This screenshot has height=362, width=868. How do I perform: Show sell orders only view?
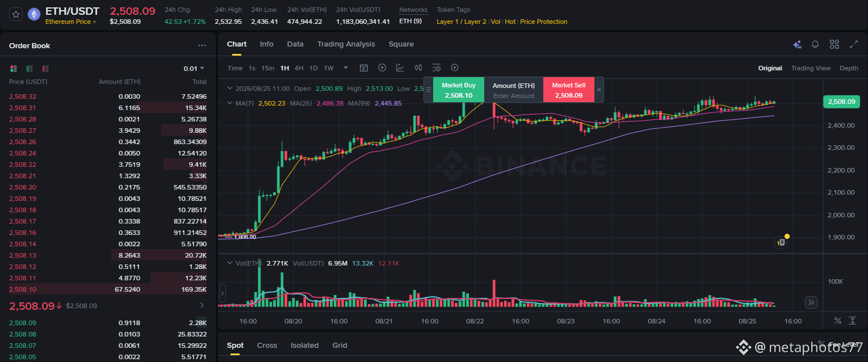tap(45, 69)
